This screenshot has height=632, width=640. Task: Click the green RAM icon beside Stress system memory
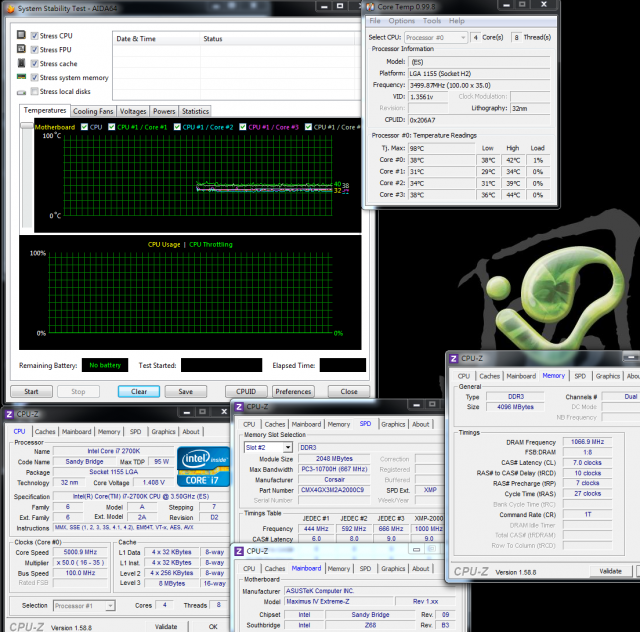pyautogui.click(x=21, y=76)
